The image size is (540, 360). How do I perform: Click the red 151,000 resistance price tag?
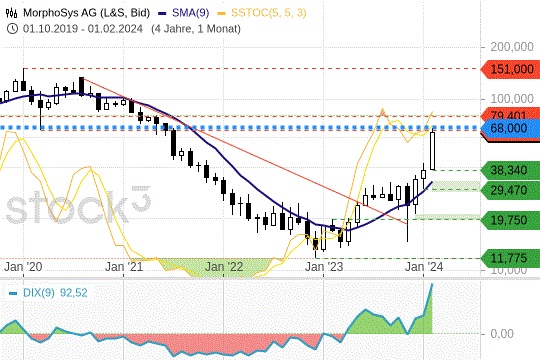pos(510,69)
